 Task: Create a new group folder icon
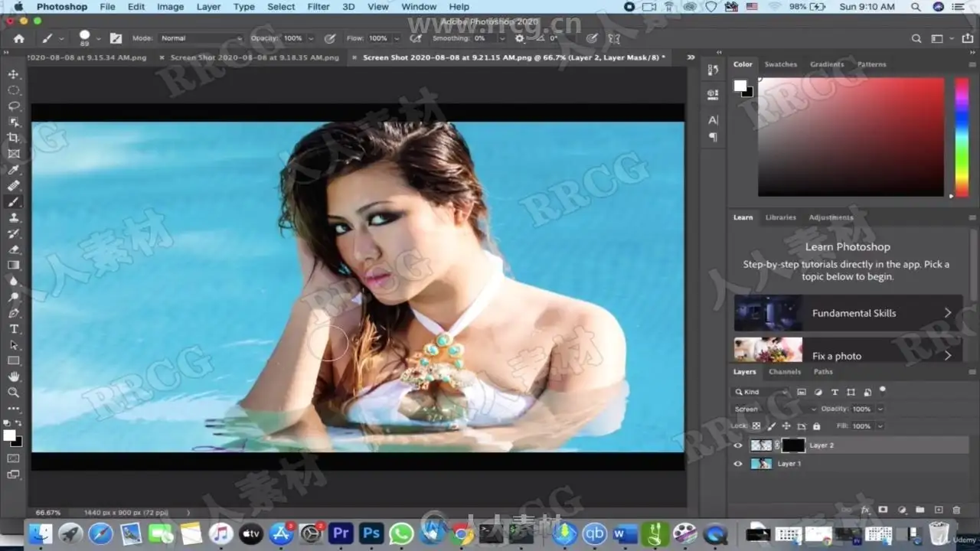(920, 510)
